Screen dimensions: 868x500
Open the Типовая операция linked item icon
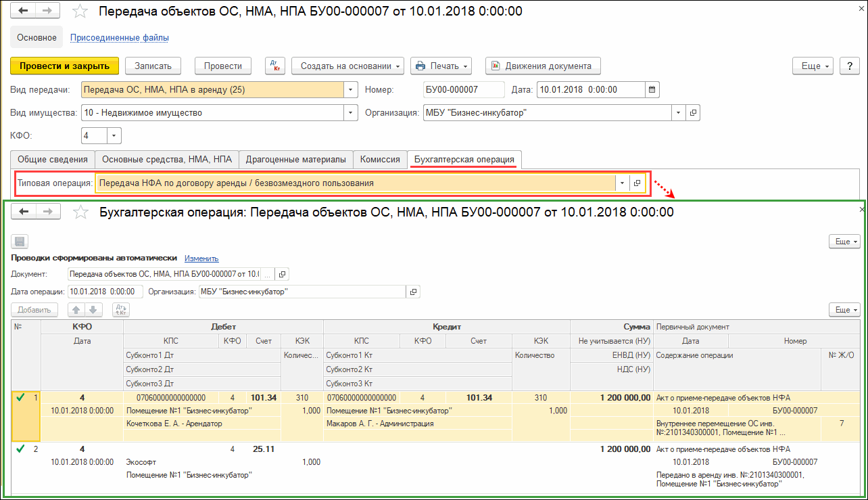click(637, 183)
